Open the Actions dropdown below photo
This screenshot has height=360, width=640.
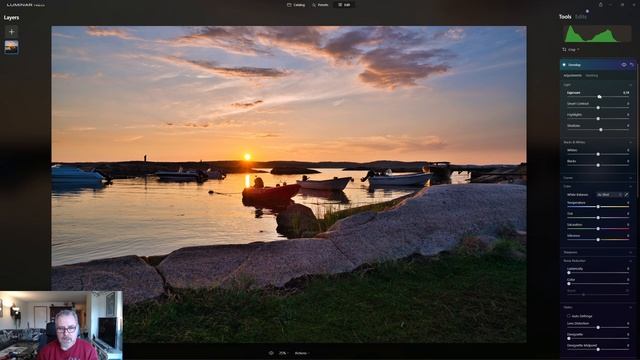[x=302, y=353]
